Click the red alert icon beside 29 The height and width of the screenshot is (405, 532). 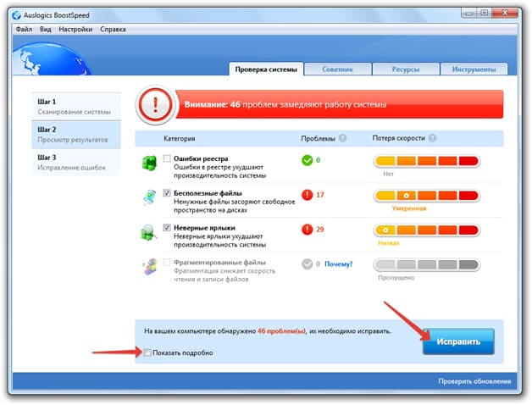(307, 230)
